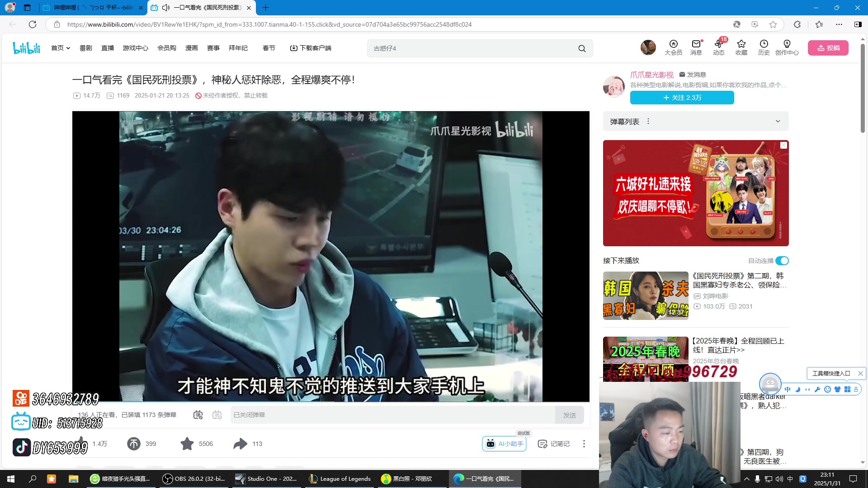Open the 创作中心 lightbulb icon

[787, 47]
